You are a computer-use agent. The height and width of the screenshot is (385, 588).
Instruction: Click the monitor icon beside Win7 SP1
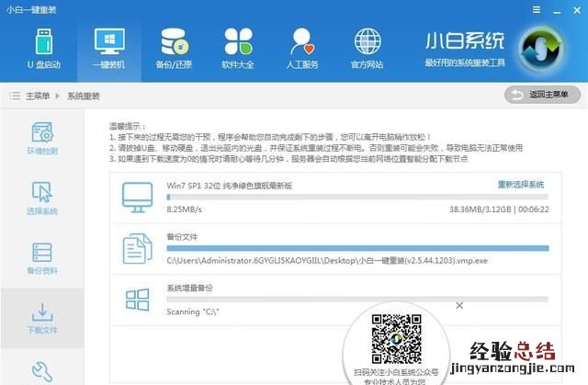coord(137,198)
